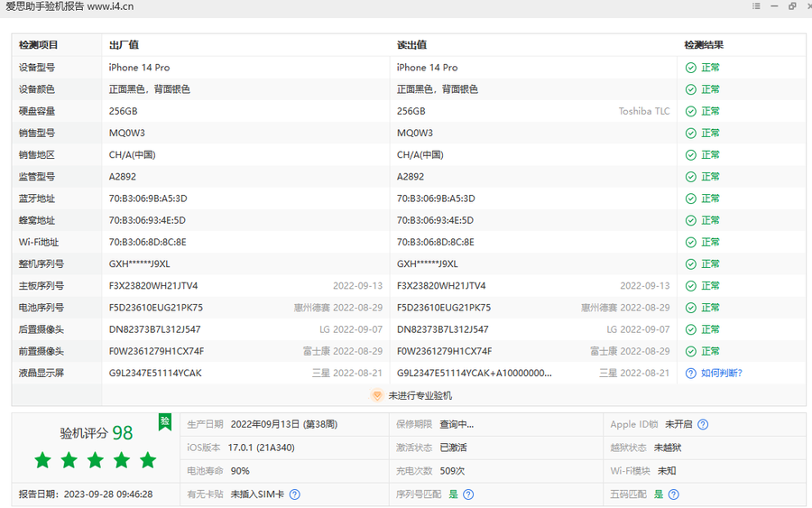This screenshot has height=508, width=812.
Task: Click the 未进行专业验机 text
Action: [420, 395]
